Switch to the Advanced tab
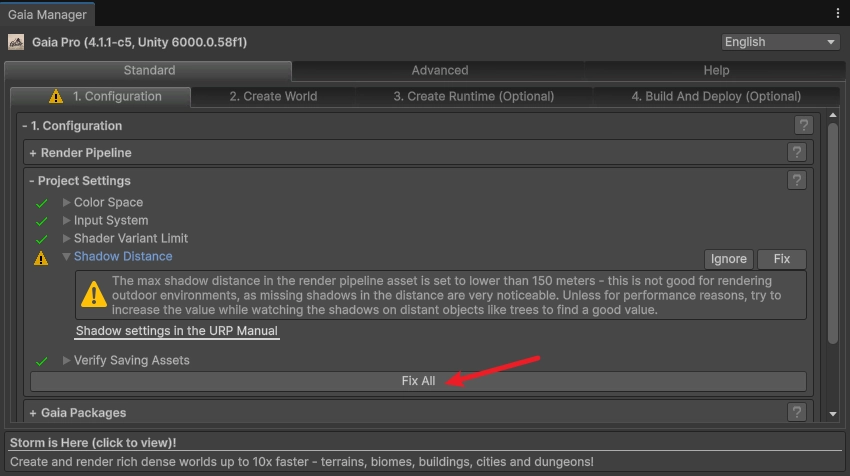850x476 pixels. 440,70
